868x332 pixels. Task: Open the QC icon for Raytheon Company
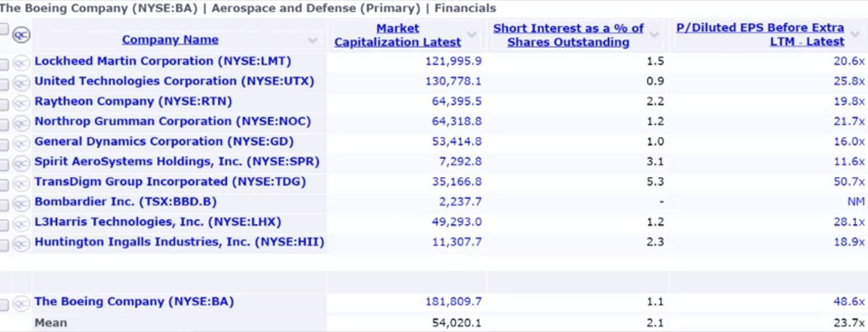click(x=21, y=103)
